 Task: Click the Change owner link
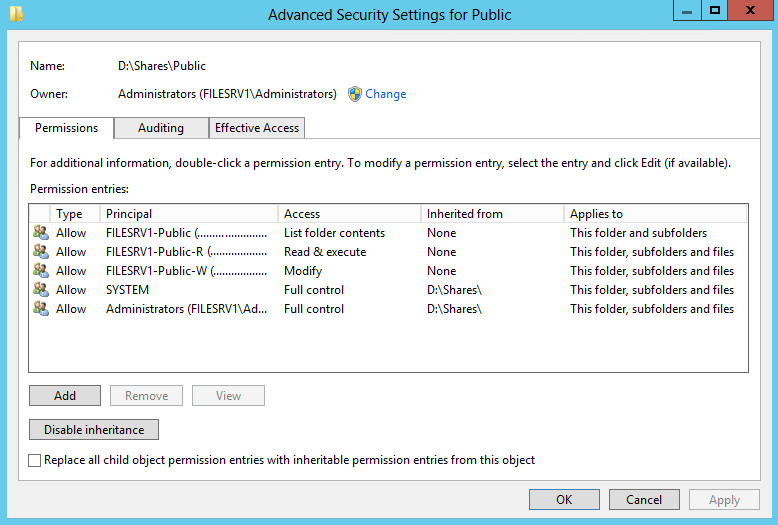tap(385, 94)
